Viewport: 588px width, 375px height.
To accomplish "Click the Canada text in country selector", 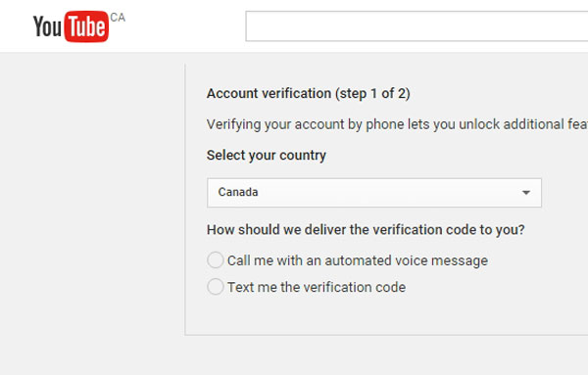I will (x=238, y=192).
